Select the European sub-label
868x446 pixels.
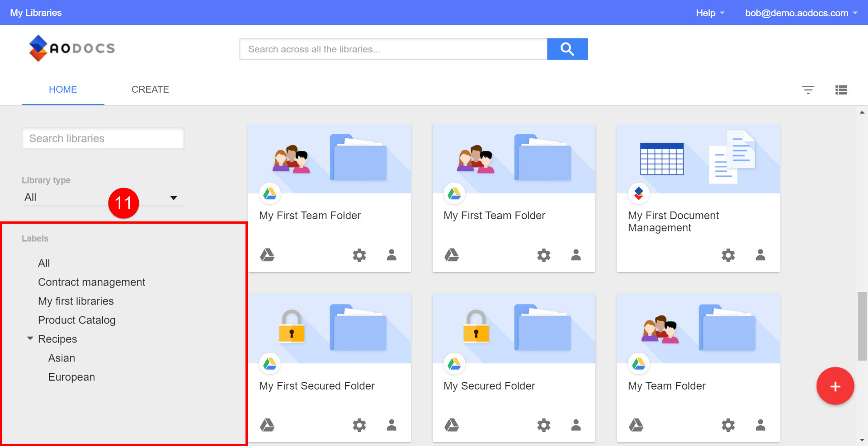click(71, 377)
